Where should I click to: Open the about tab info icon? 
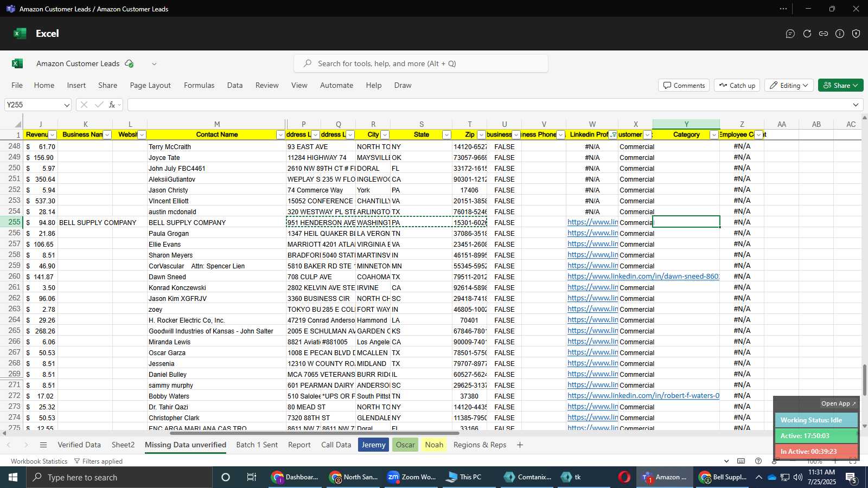(840, 34)
